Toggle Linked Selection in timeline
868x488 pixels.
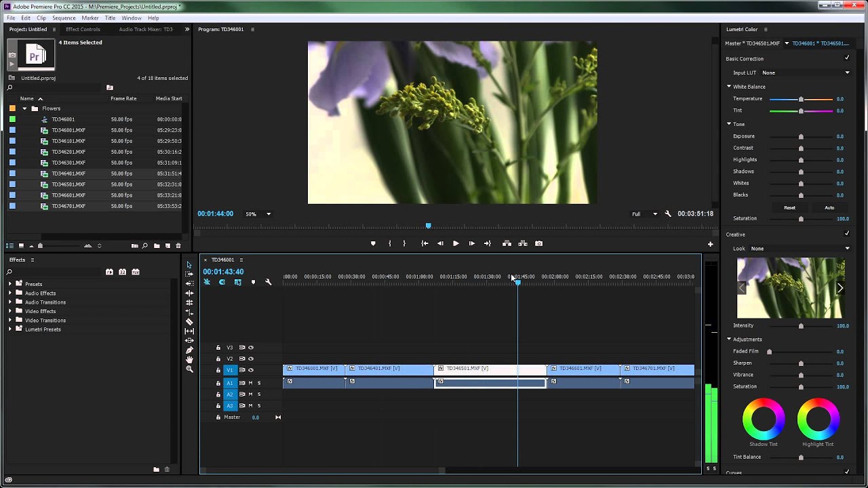tap(237, 282)
